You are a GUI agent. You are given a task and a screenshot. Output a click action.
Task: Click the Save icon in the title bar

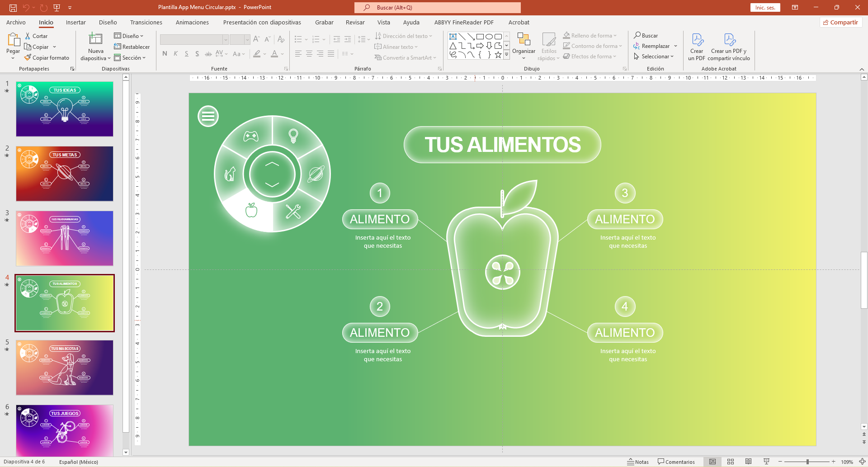click(x=13, y=8)
